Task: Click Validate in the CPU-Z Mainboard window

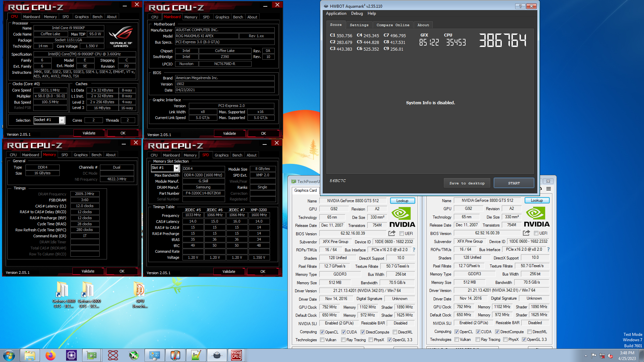Action: pyautogui.click(x=229, y=133)
